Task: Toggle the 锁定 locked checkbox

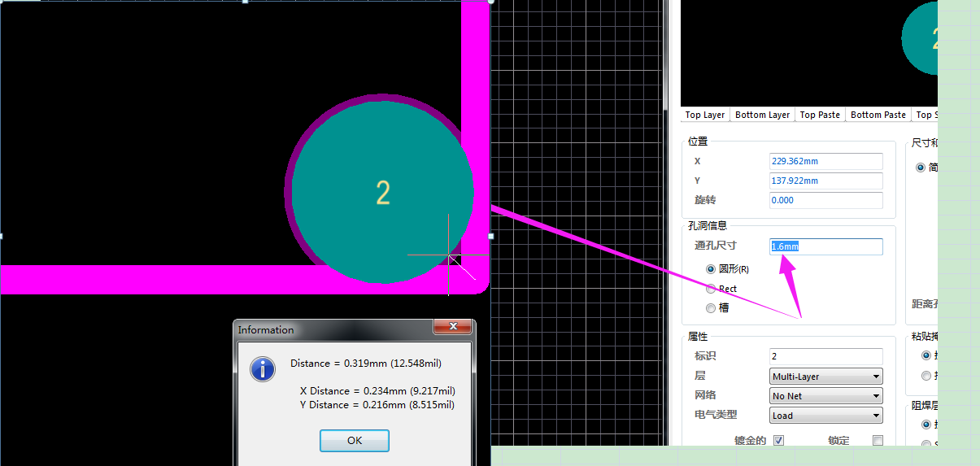Action: pos(878,440)
